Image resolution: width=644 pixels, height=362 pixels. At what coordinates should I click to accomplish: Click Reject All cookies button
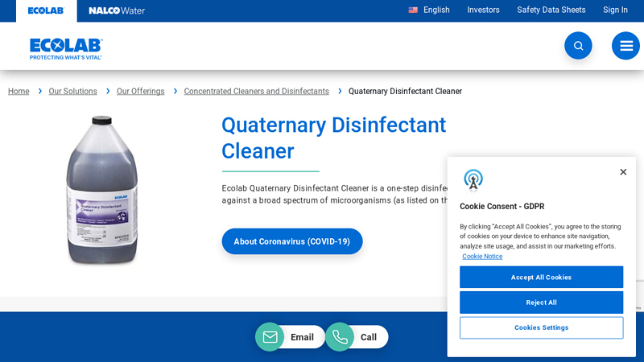click(x=541, y=302)
